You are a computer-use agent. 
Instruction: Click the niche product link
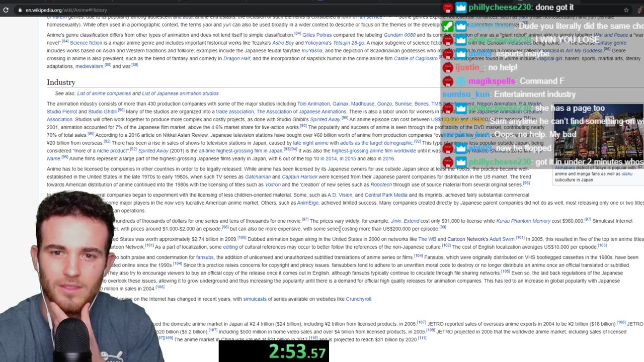coord(113,151)
